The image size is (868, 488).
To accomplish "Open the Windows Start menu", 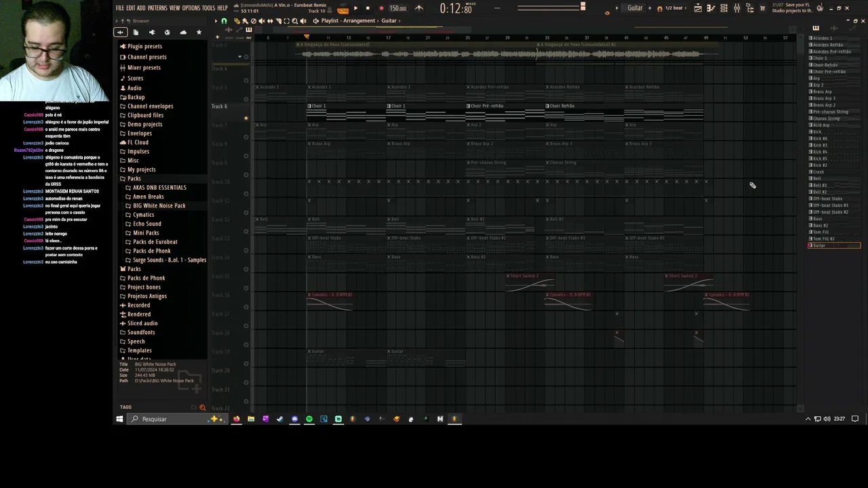I will [119, 419].
